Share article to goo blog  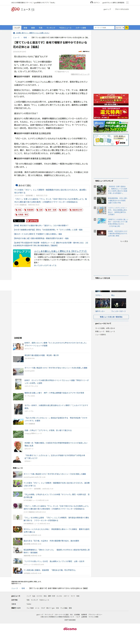point(32,221)
